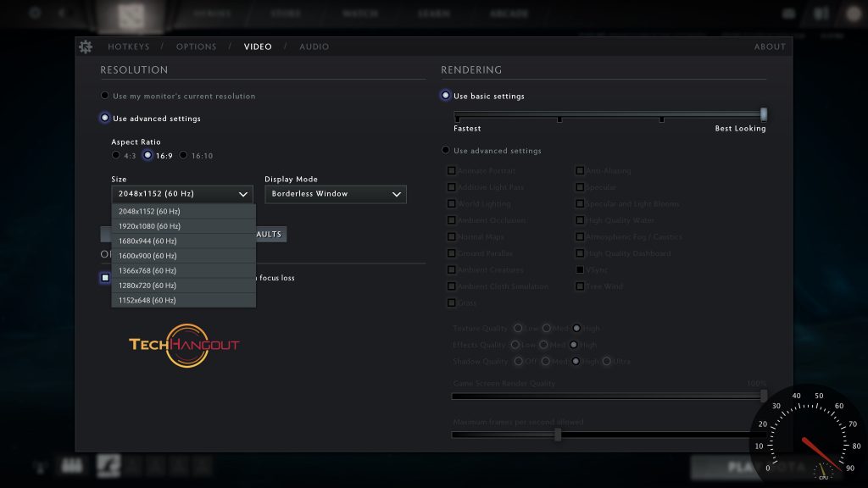Select Use advanced settings under Resolution
Image resolution: width=868 pixels, height=488 pixels.
pyautogui.click(x=104, y=118)
